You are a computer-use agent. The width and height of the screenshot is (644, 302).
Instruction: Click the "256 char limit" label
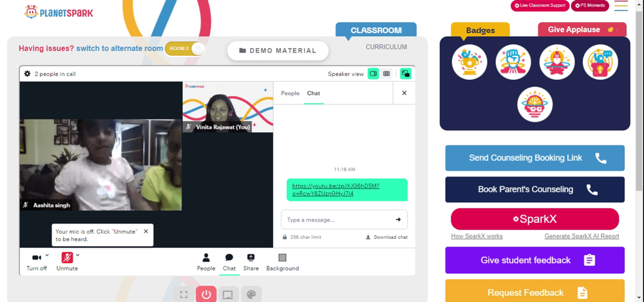click(305, 237)
